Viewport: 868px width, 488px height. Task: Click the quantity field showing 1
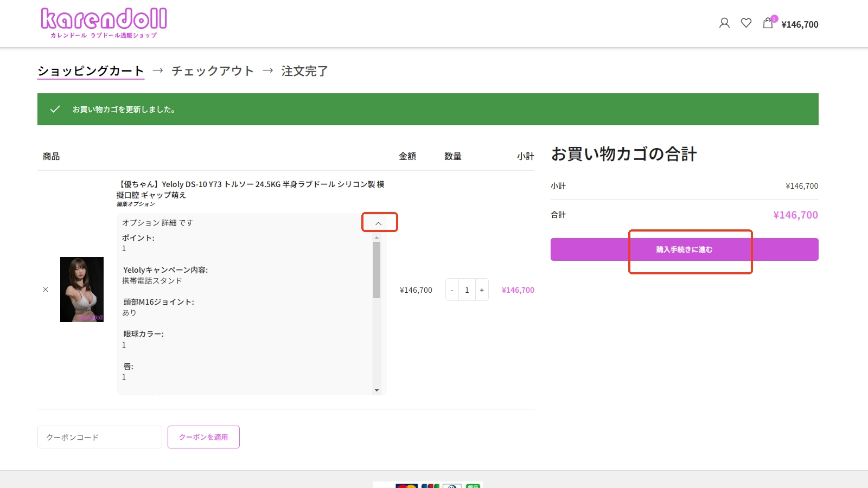[x=467, y=290]
